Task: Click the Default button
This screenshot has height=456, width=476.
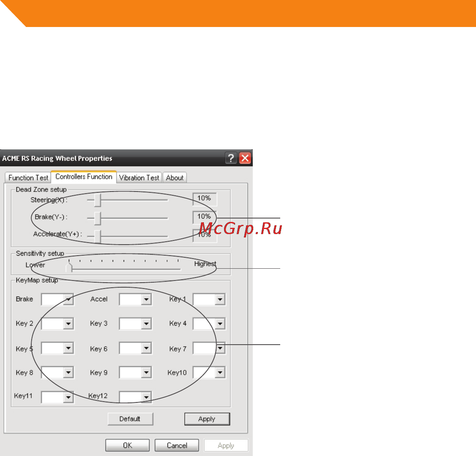Action: click(x=130, y=419)
